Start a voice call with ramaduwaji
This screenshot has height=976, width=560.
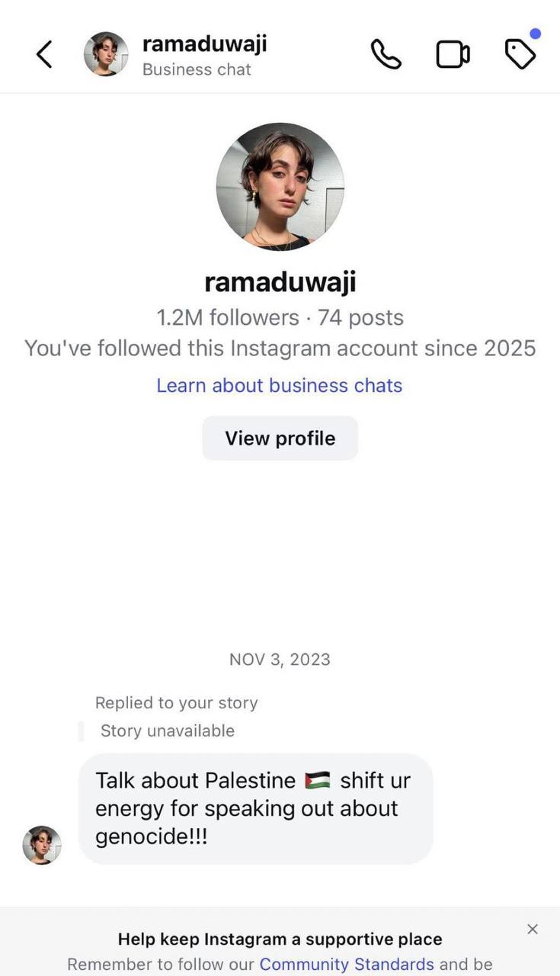point(386,54)
